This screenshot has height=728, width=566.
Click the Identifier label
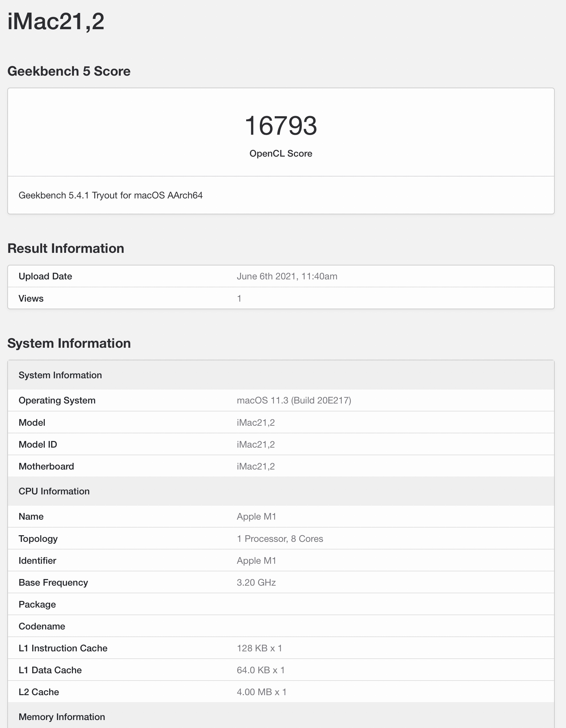[x=37, y=561]
